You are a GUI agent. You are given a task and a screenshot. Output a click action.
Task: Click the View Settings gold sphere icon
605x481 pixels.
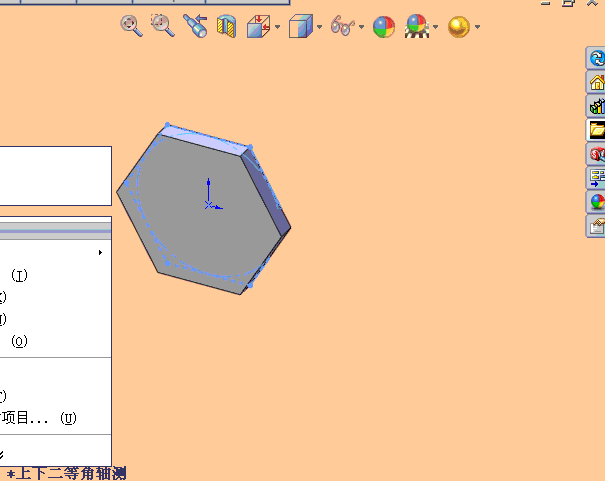pos(459,27)
